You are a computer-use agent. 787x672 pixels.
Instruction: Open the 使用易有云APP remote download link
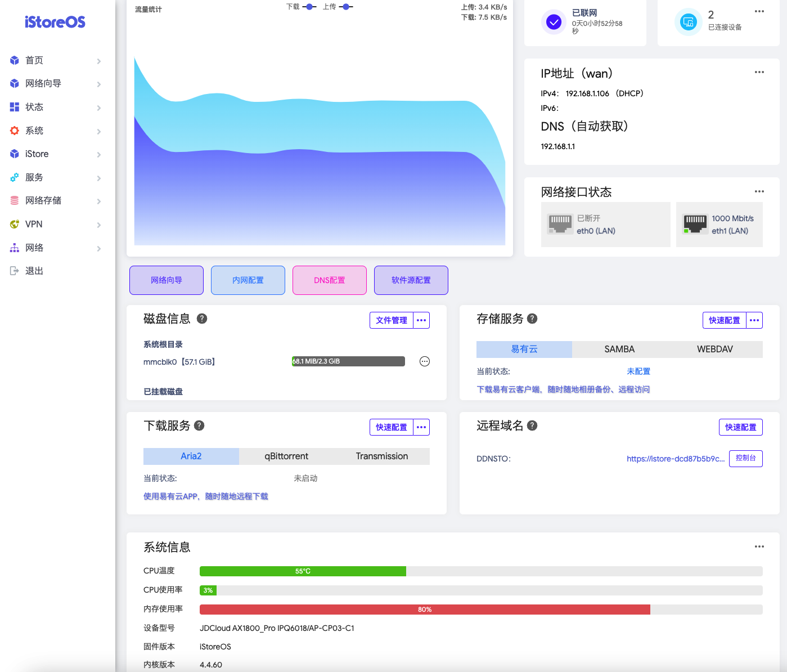click(206, 496)
